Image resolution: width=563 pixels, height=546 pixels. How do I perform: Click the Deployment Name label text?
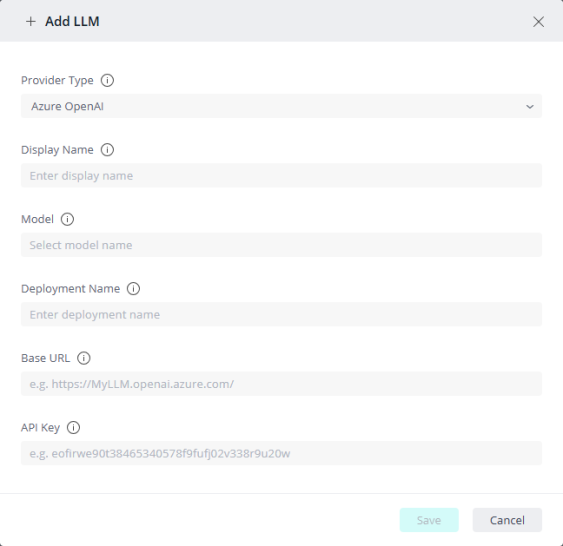(x=70, y=289)
